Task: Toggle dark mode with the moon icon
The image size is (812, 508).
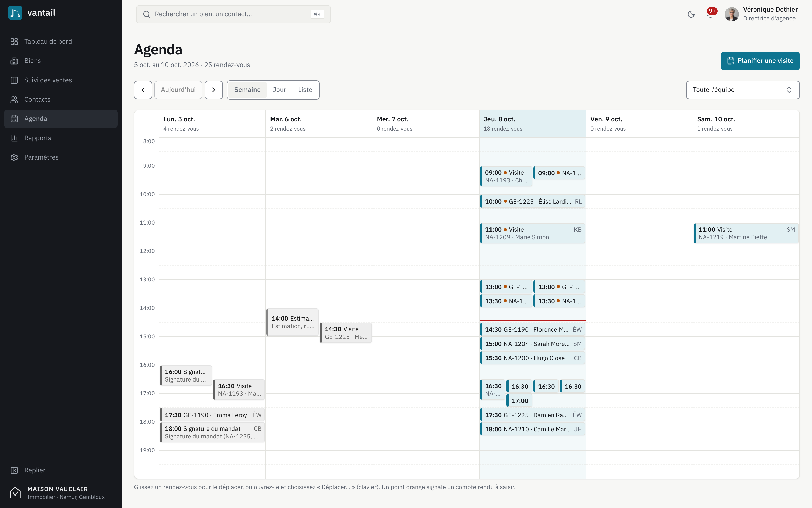Action: click(x=691, y=14)
